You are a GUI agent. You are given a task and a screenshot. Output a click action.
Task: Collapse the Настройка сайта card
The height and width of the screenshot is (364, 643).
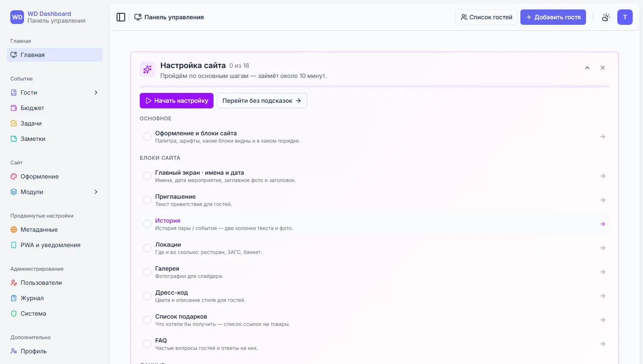tap(587, 68)
